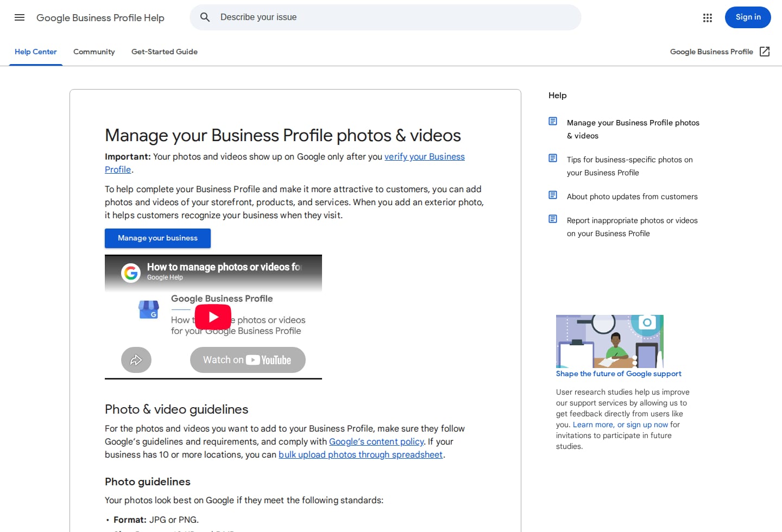Viewport: 782px width, 532px height.
Task: Click the Manage your business button
Action: pyautogui.click(x=157, y=238)
